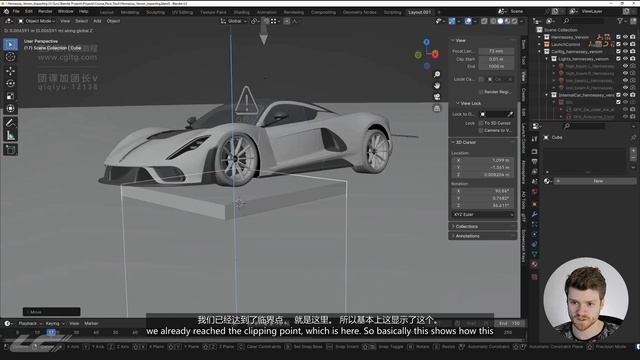Open the Material properties tab icon
This screenshot has width=640, height=360.
point(534,264)
